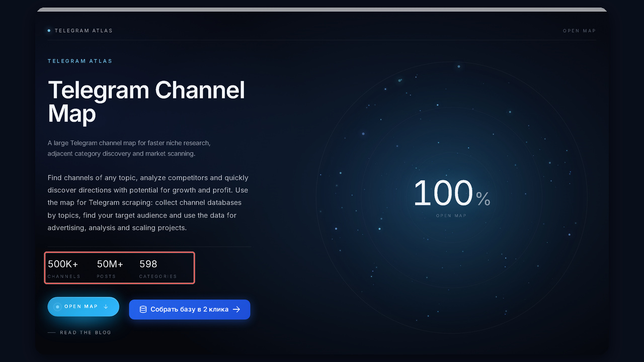Image resolution: width=644 pixels, height=362 pixels.
Task: Click the light blue TELEGRAM ATLAS eyebrow text
Action: point(80,61)
